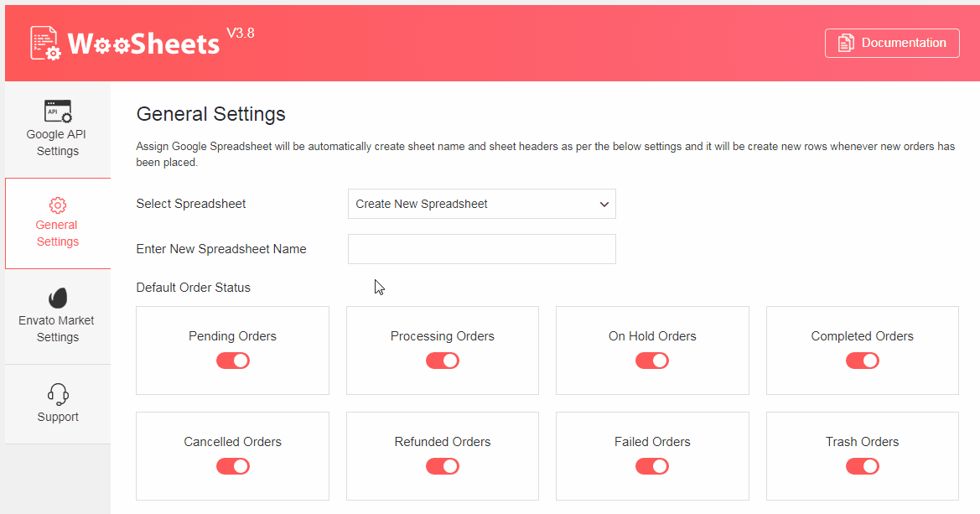Viewport: 980px width, 514px height.
Task: Click the Google API Settings icon
Action: coord(58,111)
